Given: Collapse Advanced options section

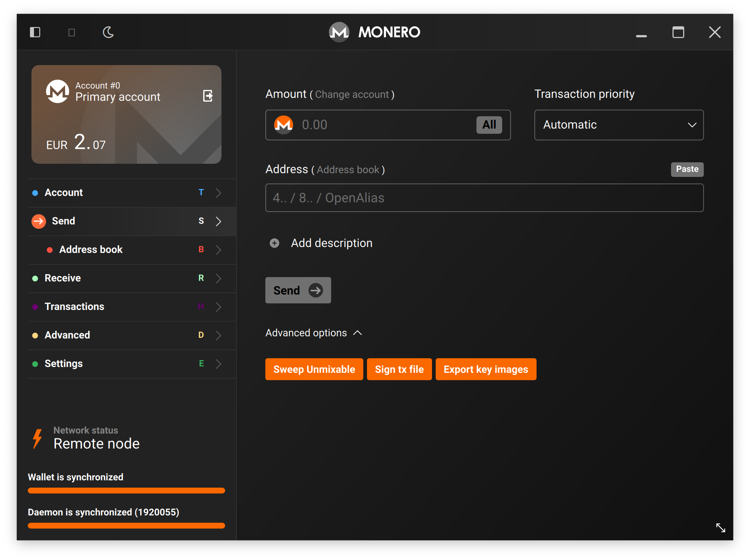Looking at the screenshot, I should click(314, 333).
